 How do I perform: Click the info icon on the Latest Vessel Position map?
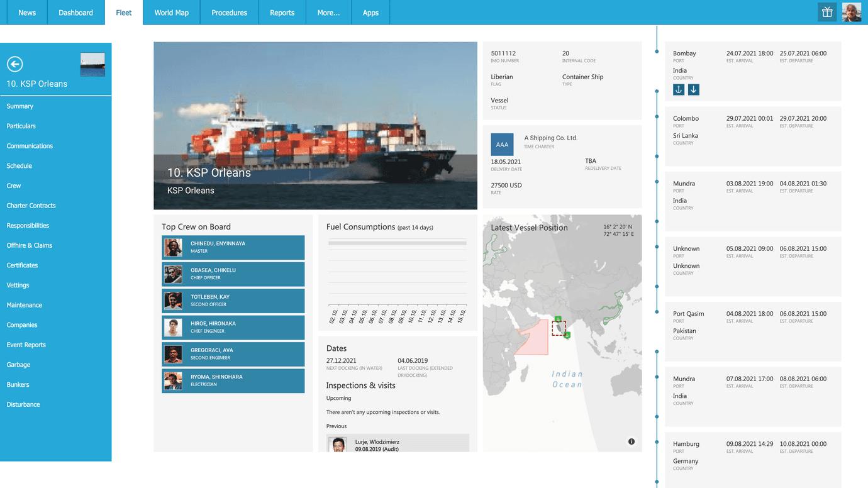[632, 441]
